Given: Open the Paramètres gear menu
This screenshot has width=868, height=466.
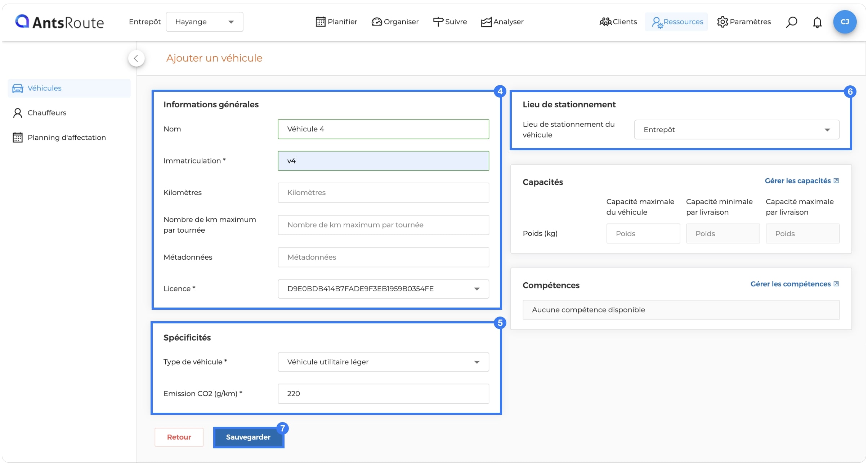Looking at the screenshot, I should [x=744, y=22].
